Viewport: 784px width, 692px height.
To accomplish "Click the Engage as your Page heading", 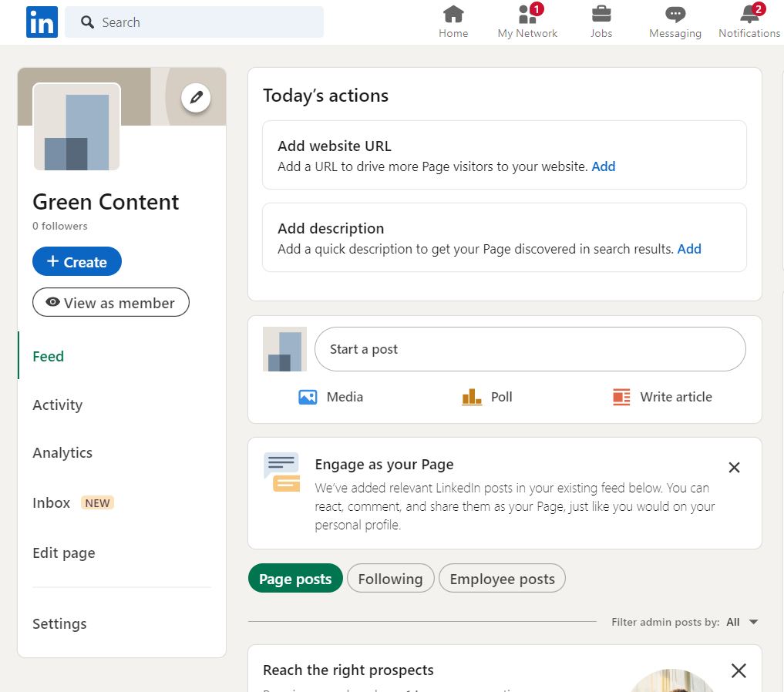I will [x=384, y=464].
